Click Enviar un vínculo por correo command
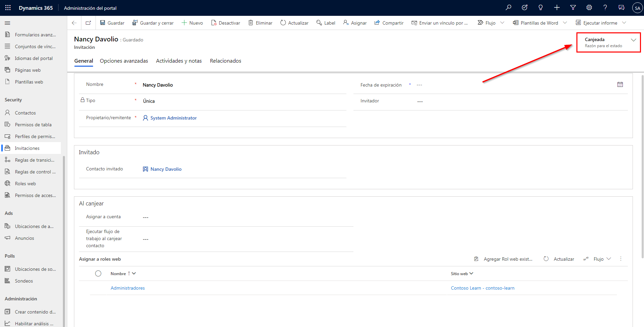 pyautogui.click(x=440, y=23)
